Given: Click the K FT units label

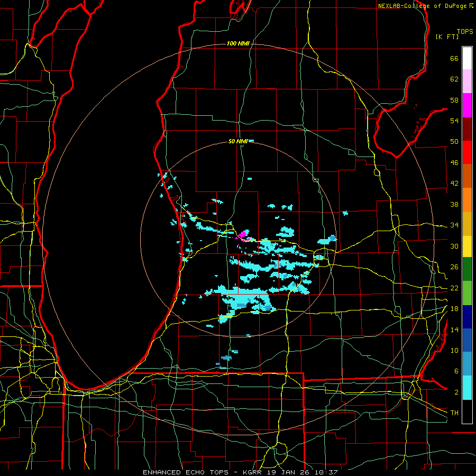Looking at the screenshot, I should pos(447,37).
